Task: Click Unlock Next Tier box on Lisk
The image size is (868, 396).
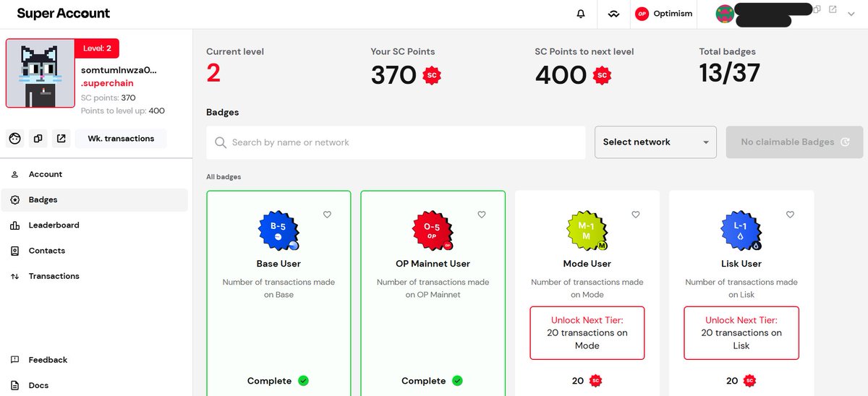Action: pos(741,333)
